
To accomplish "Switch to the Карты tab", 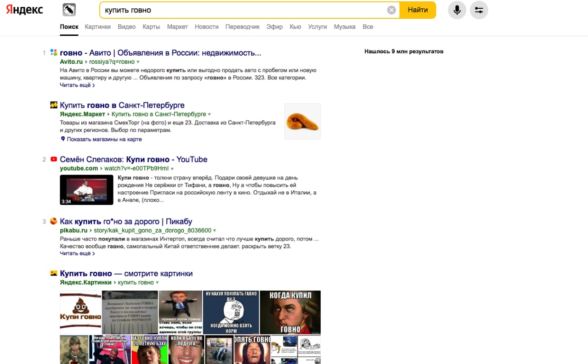I will pos(151,27).
